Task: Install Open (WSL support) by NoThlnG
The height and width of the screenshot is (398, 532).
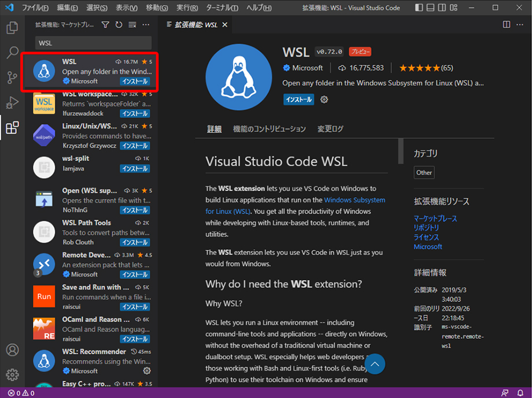Action: tap(135, 211)
